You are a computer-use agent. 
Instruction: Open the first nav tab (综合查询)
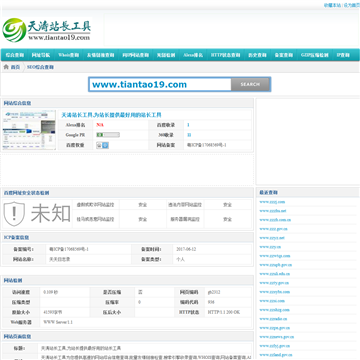pos(15,55)
